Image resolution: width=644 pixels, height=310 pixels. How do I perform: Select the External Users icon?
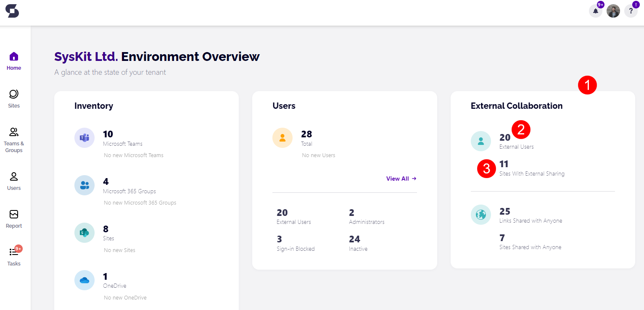480,141
